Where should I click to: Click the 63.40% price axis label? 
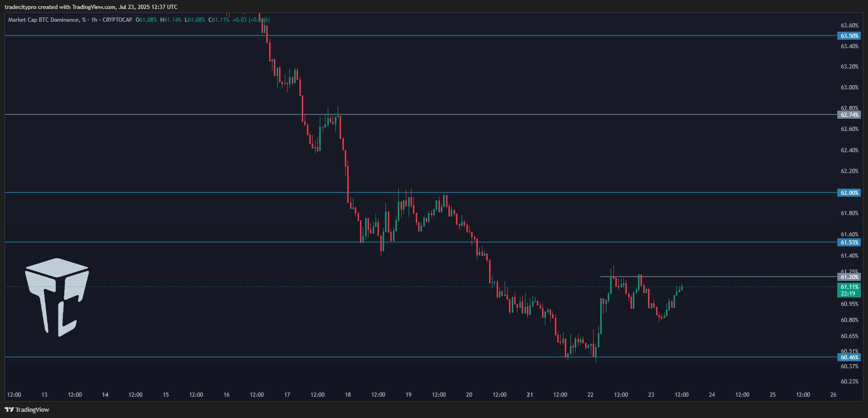pos(849,46)
